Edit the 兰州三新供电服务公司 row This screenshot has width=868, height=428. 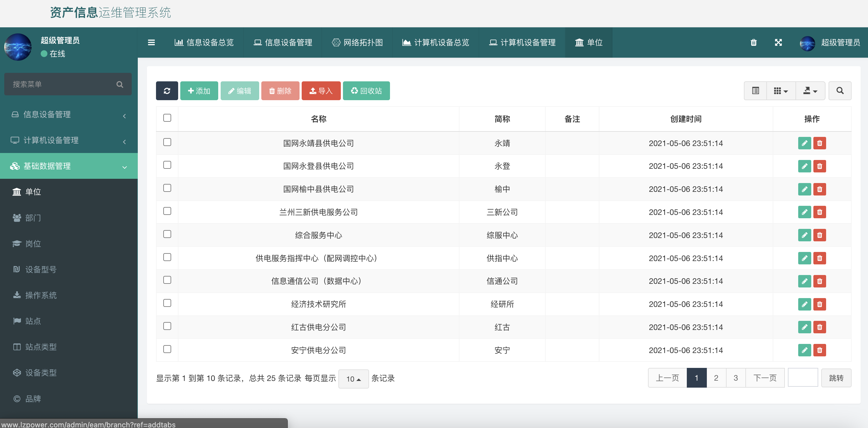click(x=804, y=212)
